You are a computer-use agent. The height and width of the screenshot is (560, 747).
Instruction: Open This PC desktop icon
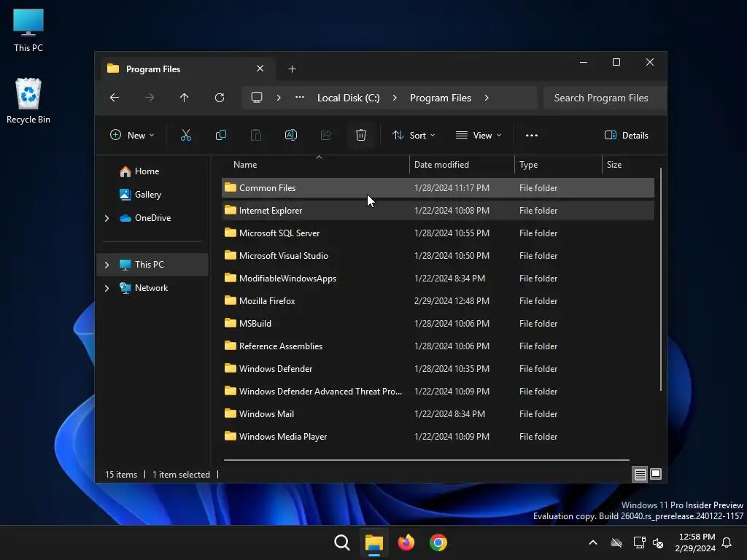28,31
